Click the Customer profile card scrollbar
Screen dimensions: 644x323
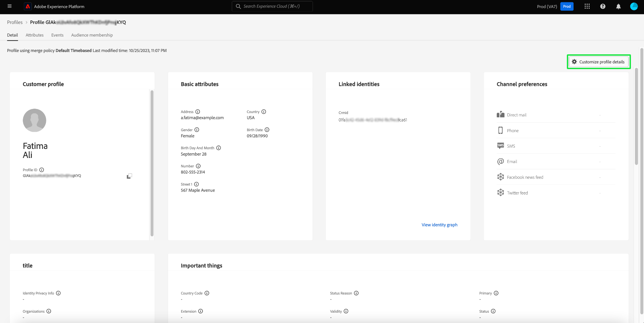pyautogui.click(x=152, y=163)
